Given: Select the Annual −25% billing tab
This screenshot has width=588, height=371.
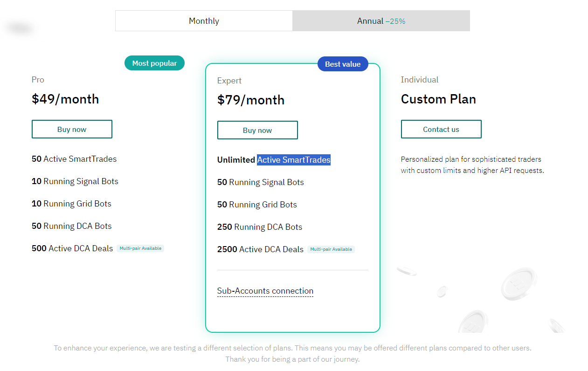Looking at the screenshot, I should click(x=381, y=21).
